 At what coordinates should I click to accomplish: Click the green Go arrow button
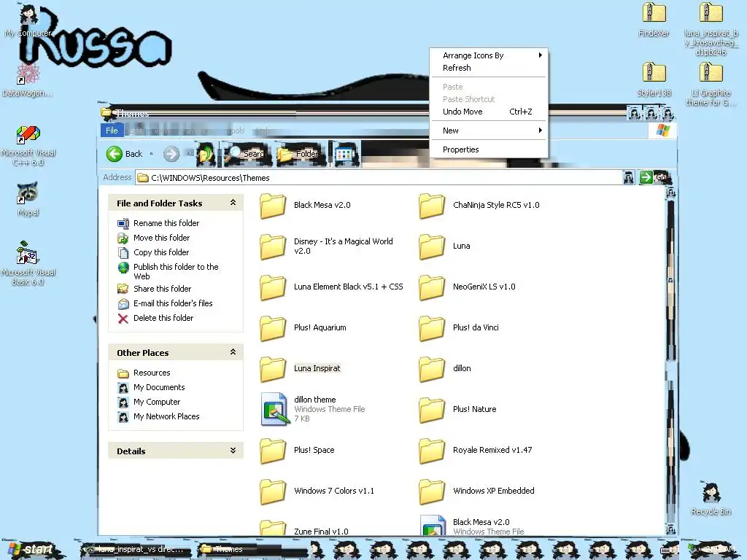(646, 178)
